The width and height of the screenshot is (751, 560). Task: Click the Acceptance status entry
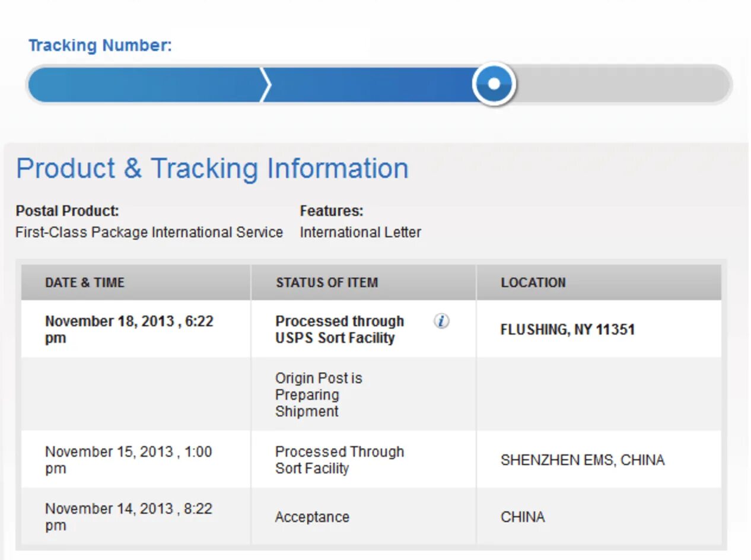click(x=312, y=517)
